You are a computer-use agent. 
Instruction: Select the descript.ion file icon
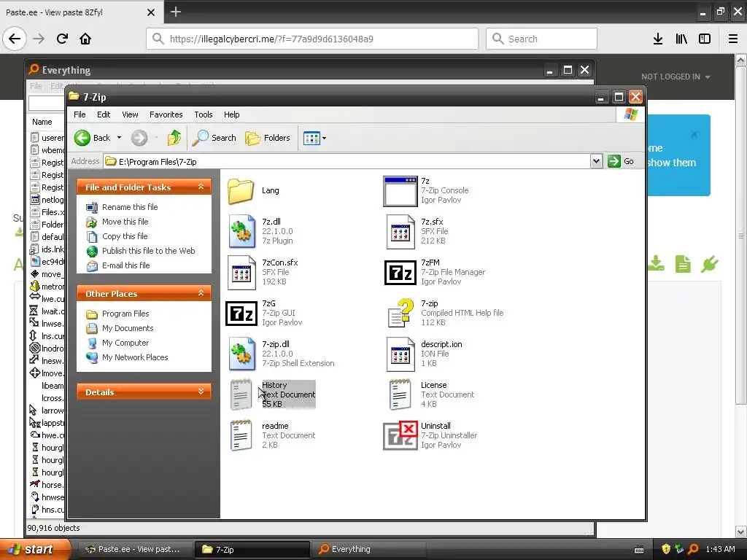click(x=400, y=354)
